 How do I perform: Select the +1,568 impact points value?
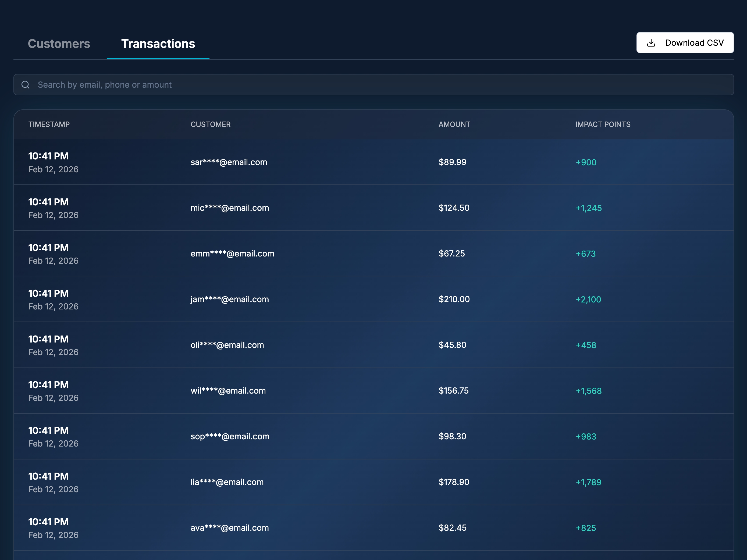point(589,391)
